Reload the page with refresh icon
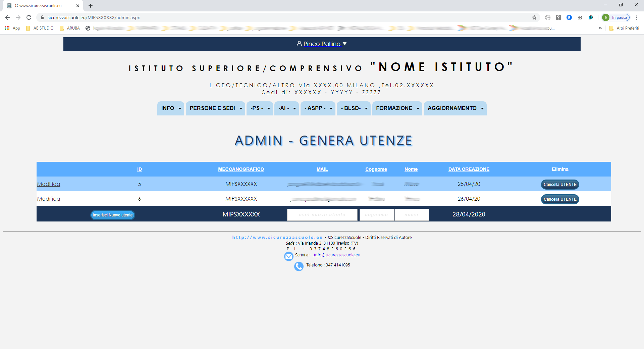This screenshot has width=644, height=349. [29, 17]
